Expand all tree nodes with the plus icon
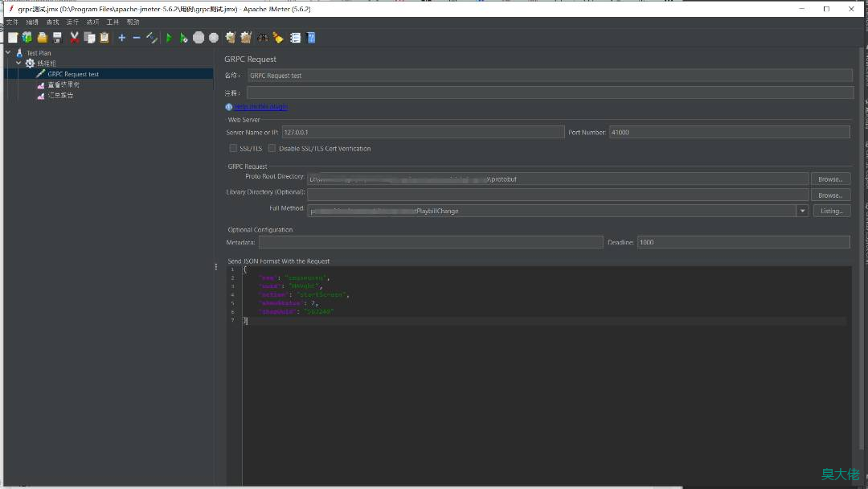868x489 pixels. point(122,38)
